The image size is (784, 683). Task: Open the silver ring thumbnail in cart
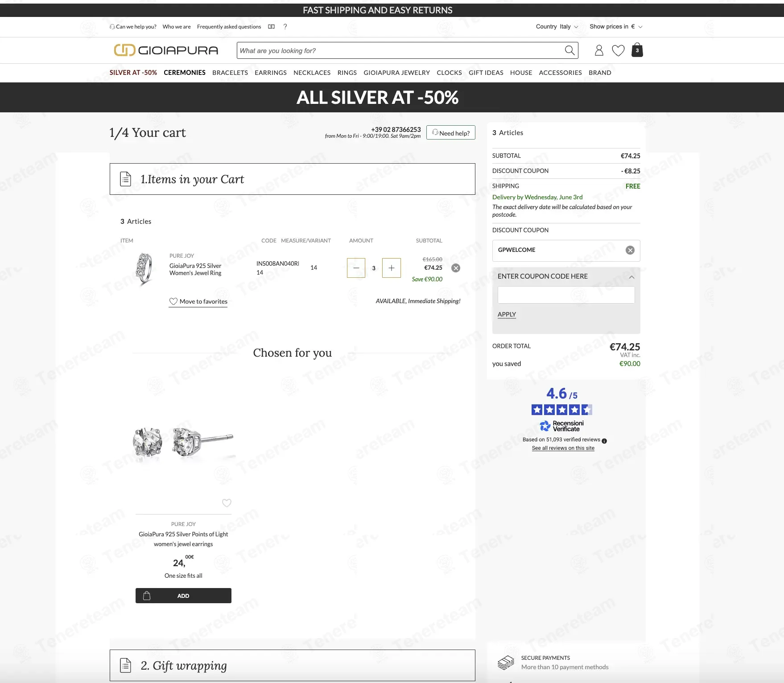coord(144,268)
